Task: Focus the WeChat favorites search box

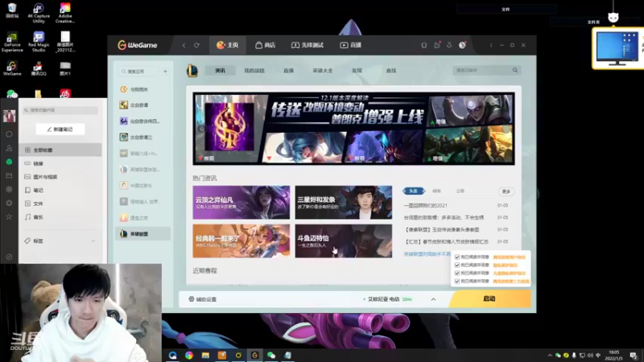Action: pos(60,110)
